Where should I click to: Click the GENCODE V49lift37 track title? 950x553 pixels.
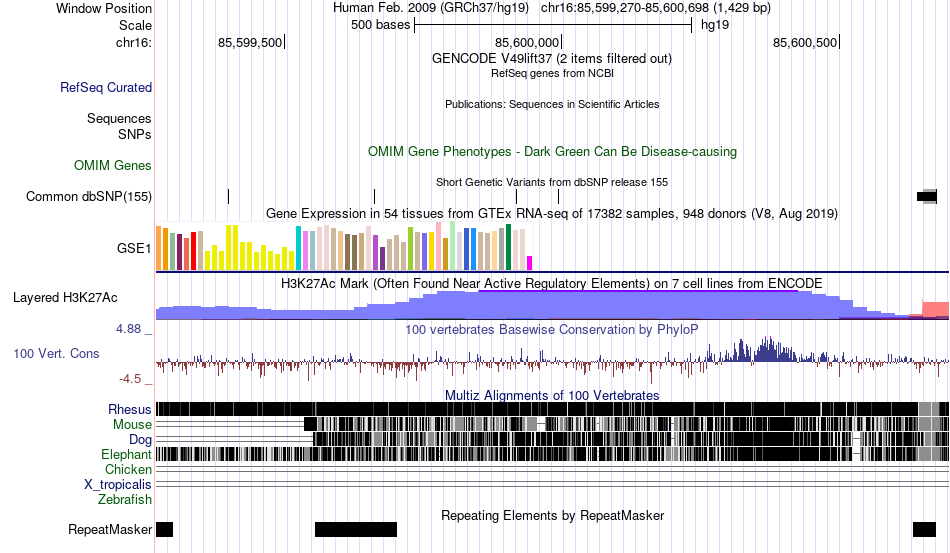coord(552,59)
